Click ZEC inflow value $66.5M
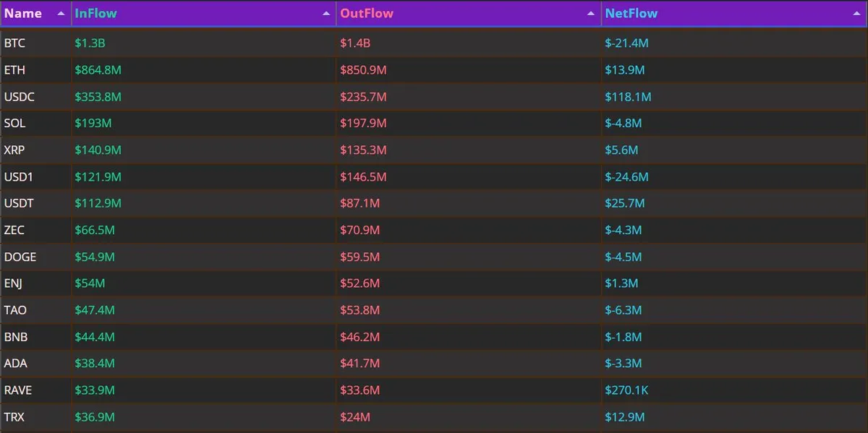 [x=95, y=231]
